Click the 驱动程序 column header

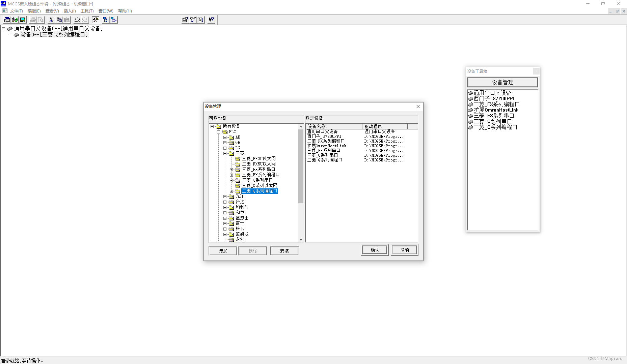[x=385, y=126]
